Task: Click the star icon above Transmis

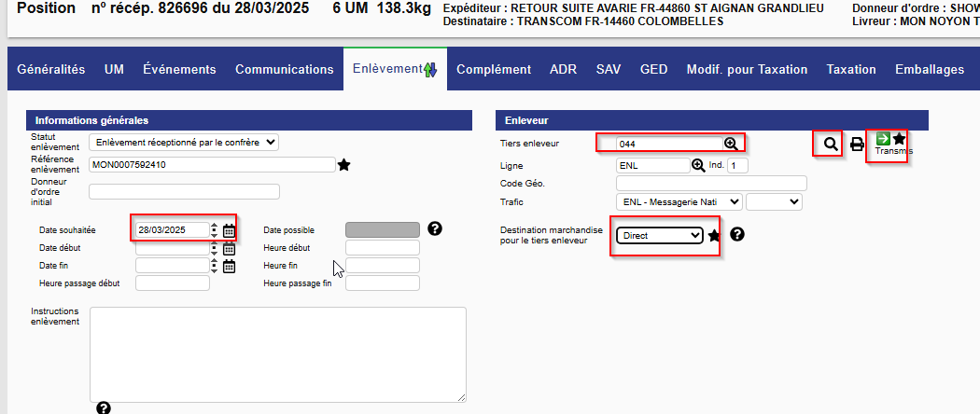Action: coord(899,138)
